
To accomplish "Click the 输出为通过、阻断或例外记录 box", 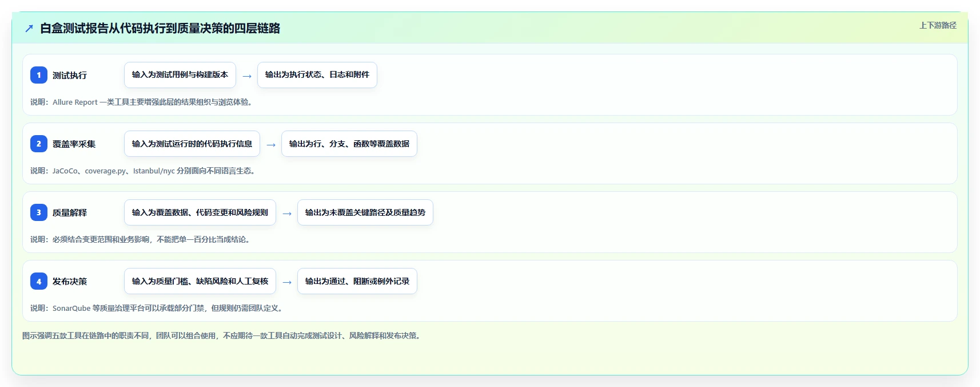I will tap(357, 281).
